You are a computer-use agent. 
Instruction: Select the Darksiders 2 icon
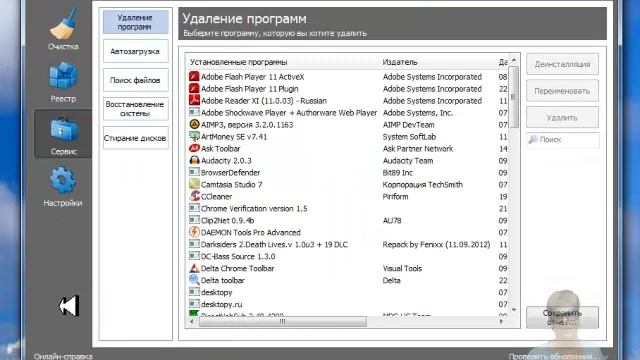click(x=194, y=244)
